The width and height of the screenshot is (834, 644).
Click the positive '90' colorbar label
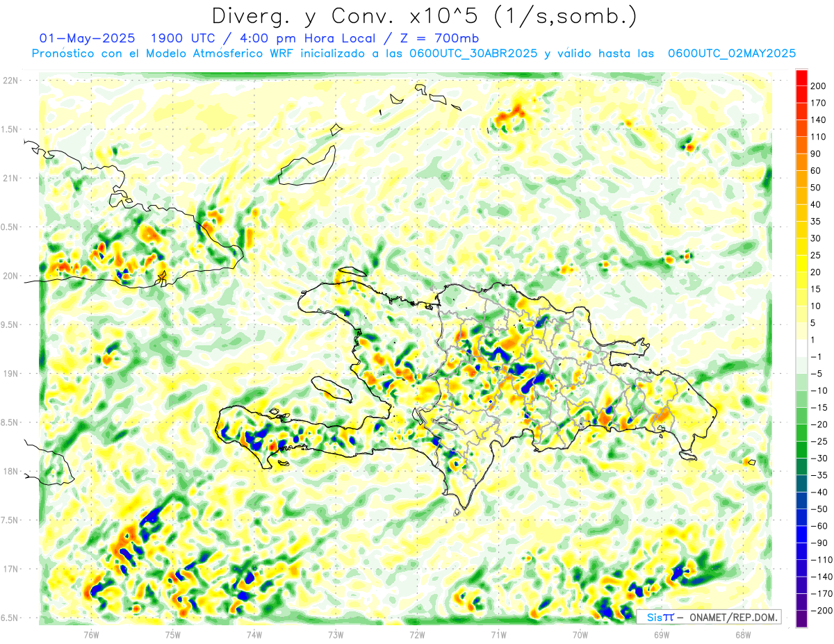(816, 154)
